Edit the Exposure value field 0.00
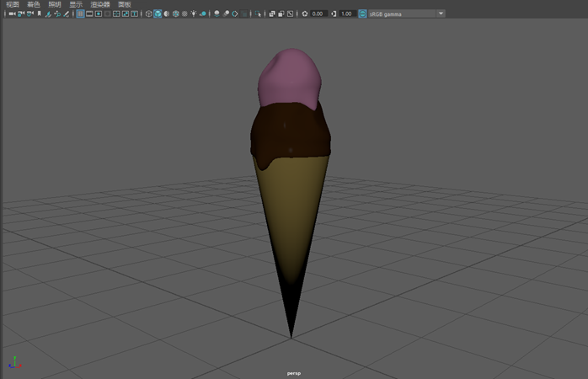 click(318, 13)
